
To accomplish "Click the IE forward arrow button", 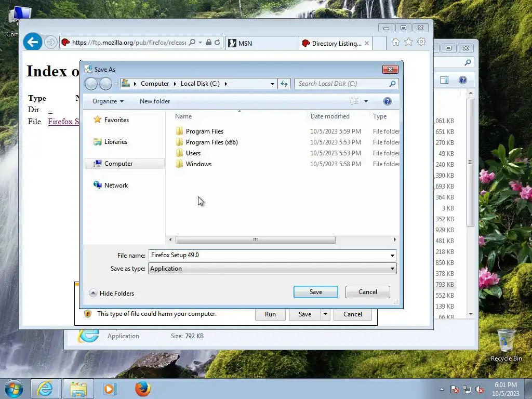I will (x=50, y=43).
